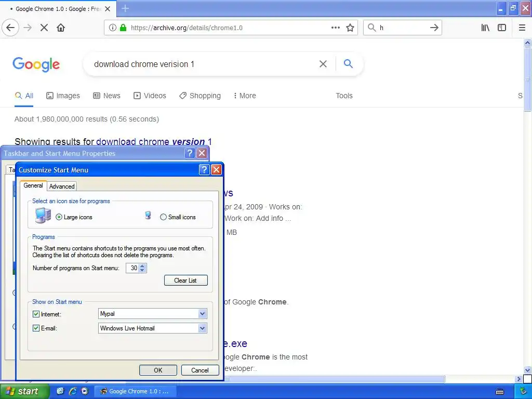Screen dimensions: 532x399
Task: Open the on-screen keyboard tray icon
Action: (x=500, y=392)
